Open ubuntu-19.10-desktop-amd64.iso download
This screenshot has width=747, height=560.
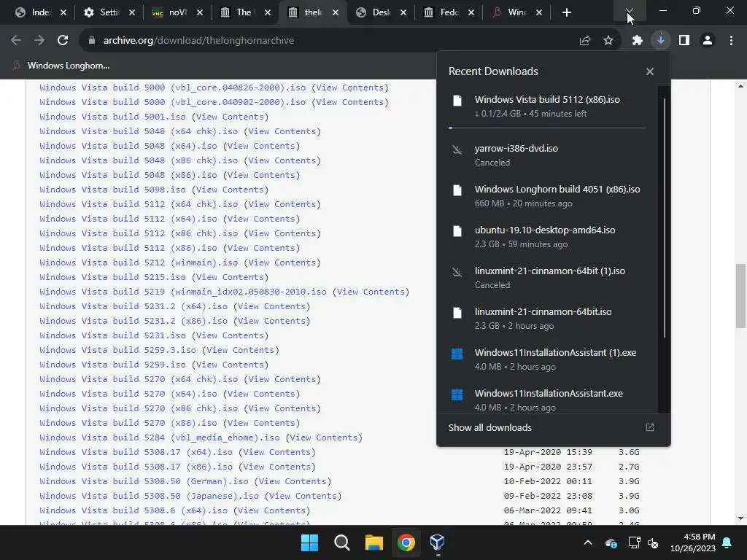pyautogui.click(x=547, y=237)
